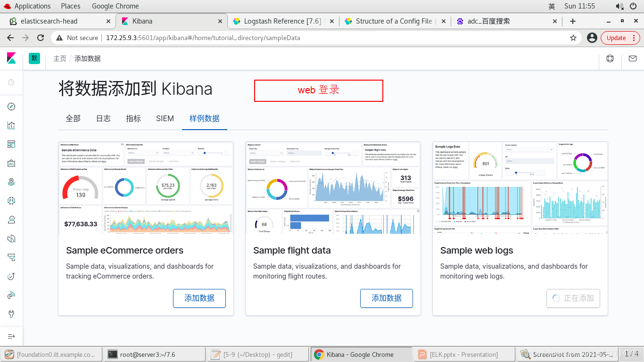Screen dimensions: 644x362
Task: Open Discover via the compass sidebar icon
Action: point(11,107)
